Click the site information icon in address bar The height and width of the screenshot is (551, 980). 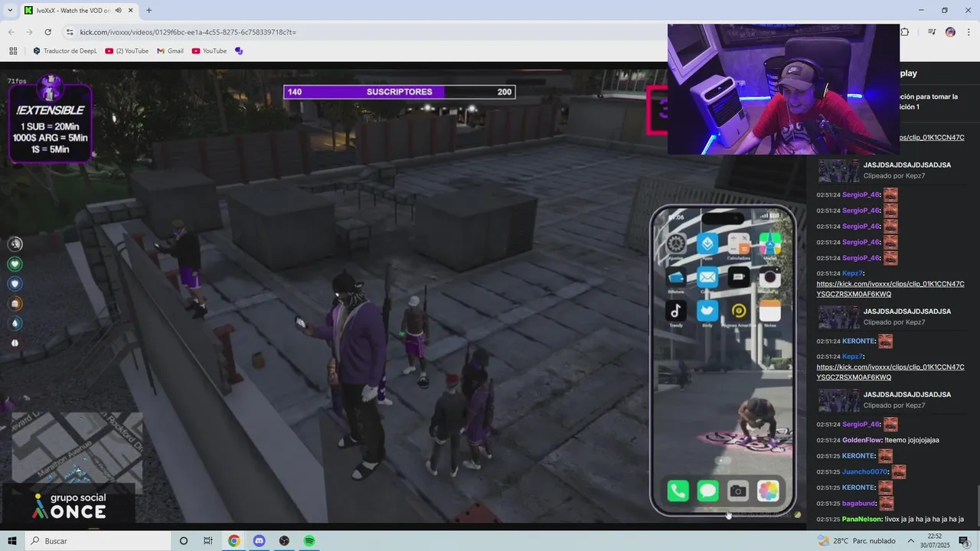pyautogui.click(x=70, y=32)
